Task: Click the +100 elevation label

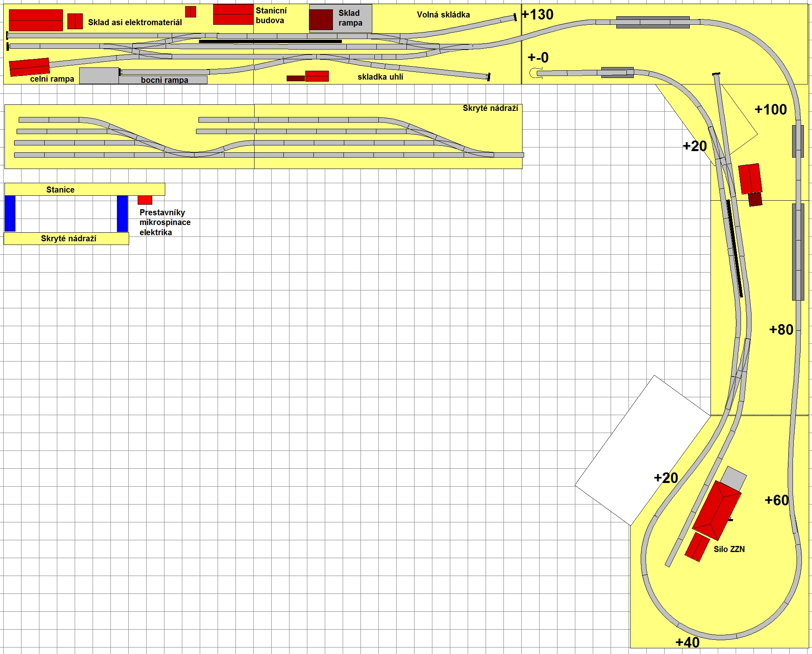Action: pyautogui.click(x=770, y=109)
